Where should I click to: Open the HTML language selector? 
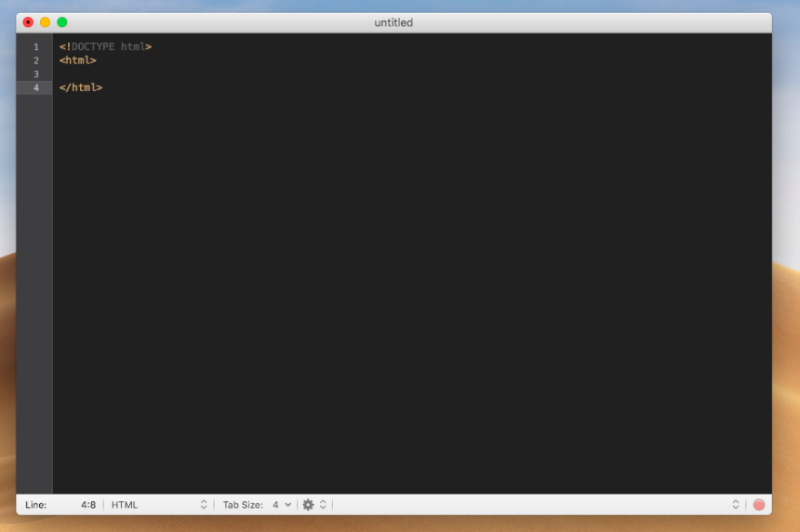click(158, 504)
